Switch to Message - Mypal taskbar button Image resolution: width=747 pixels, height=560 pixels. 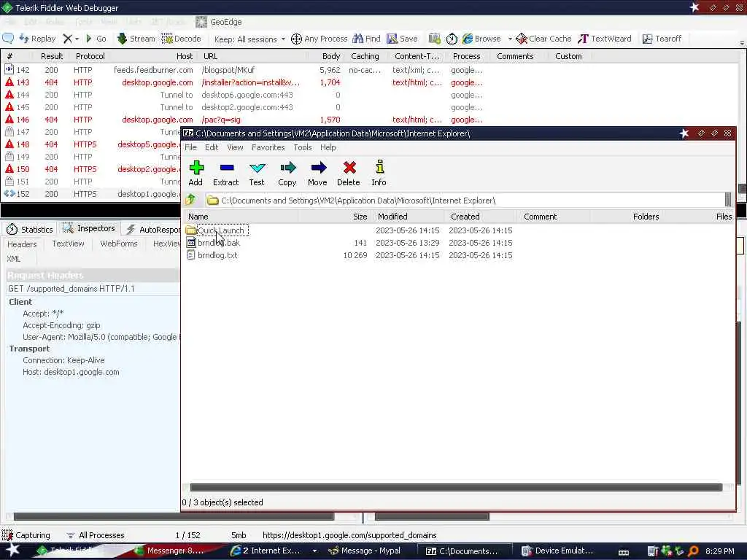tap(365, 551)
